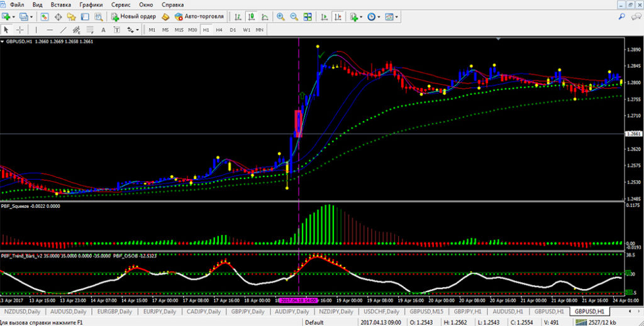Open the Сервис menu
Image resolution: width=644 pixels, height=326 pixels.
pos(120,5)
